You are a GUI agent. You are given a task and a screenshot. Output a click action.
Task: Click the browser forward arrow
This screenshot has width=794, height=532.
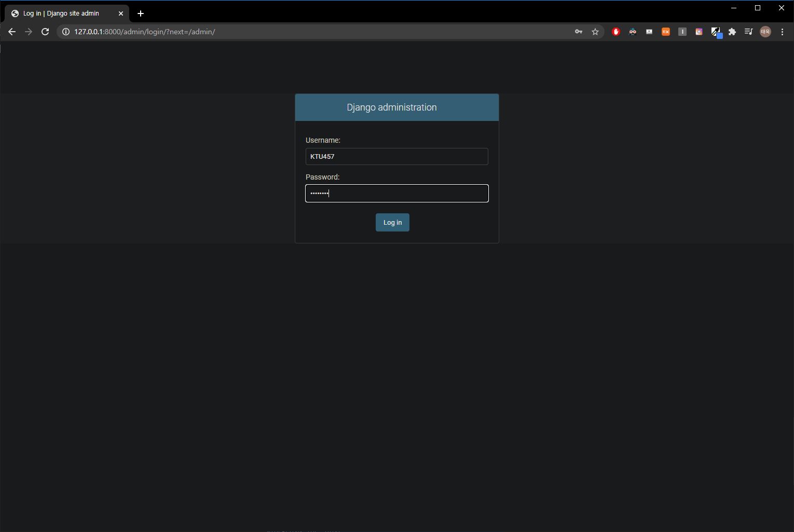tap(29, 32)
